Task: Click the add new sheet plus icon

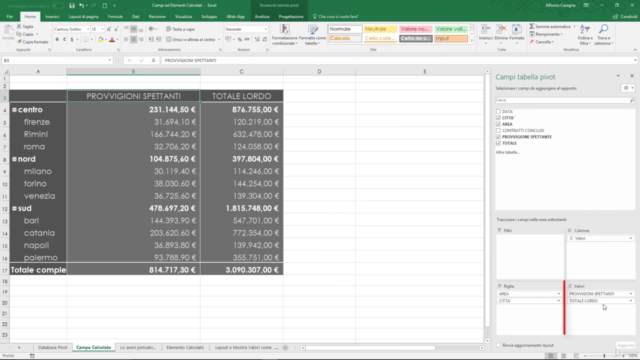Action: coord(285,348)
